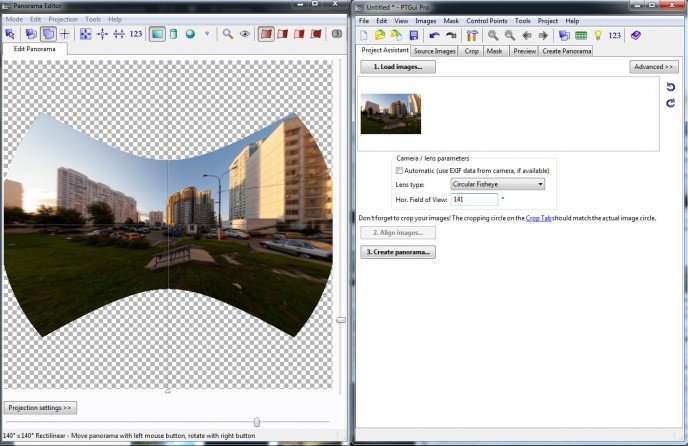Open numerical transform 123 in Panorama Editor
688x446 pixels.
point(136,34)
